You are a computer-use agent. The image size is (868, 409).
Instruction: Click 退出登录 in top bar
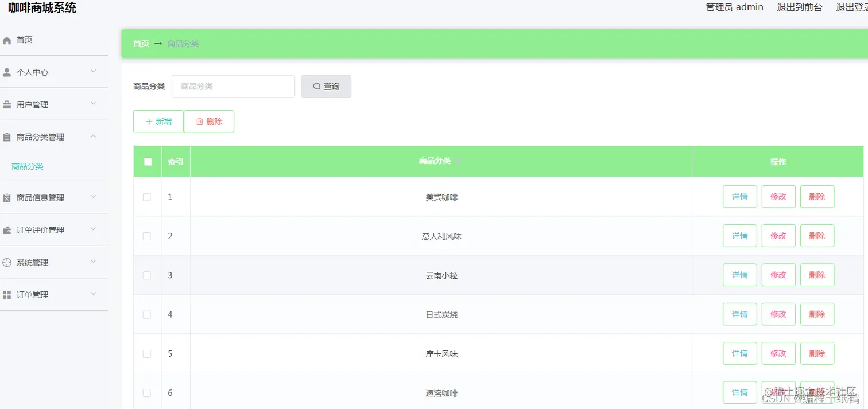pyautogui.click(x=852, y=7)
